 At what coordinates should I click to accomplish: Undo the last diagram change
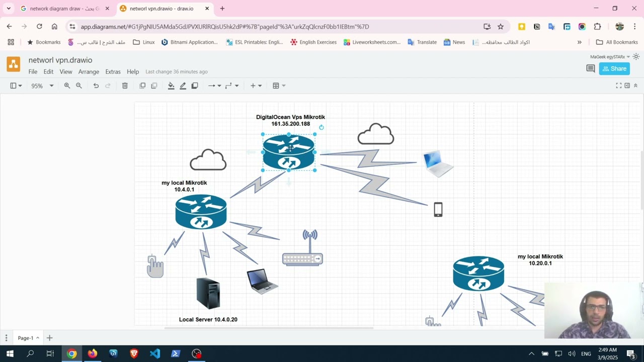pos(96,86)
